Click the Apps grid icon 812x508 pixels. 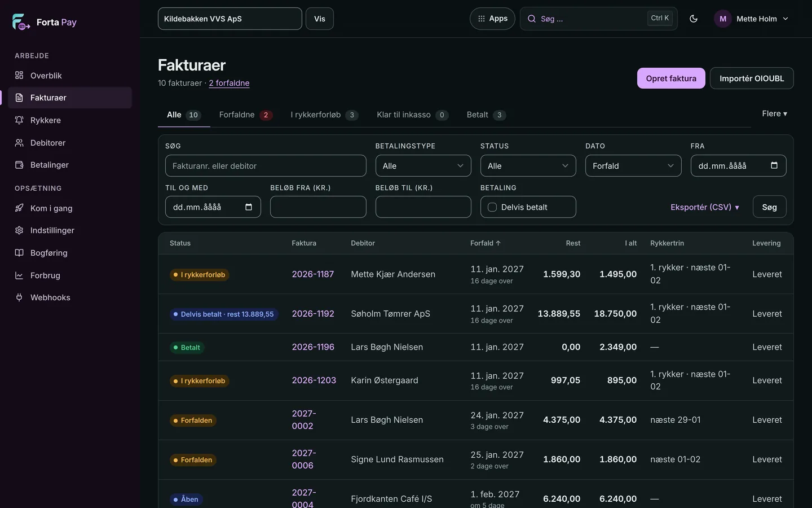click(x=481, y=19)
